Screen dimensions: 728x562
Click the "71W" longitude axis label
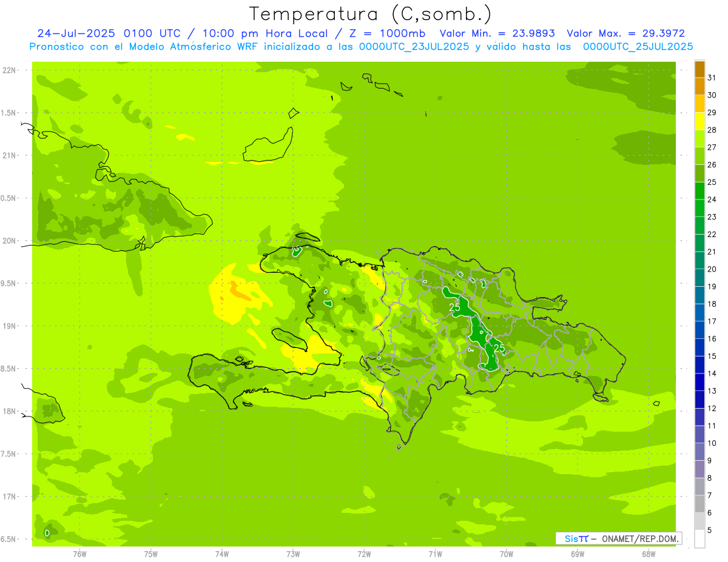click(x=435, y=554)
